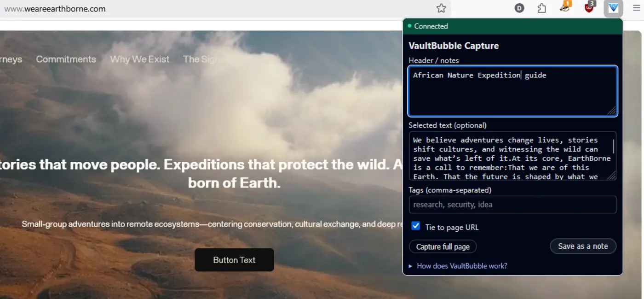Expand 'How does VaultBubble work?' section
644x299 pixels.
tap(461, 266)
